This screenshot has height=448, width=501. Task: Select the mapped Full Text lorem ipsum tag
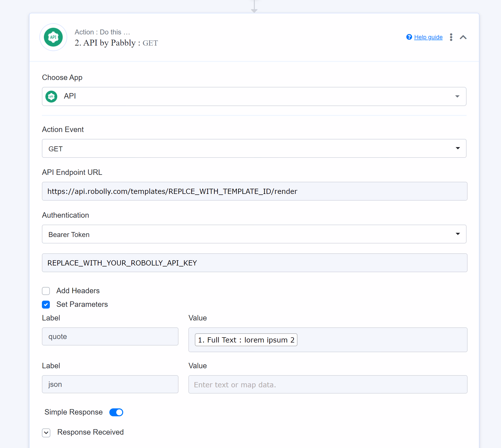point(246,340)
